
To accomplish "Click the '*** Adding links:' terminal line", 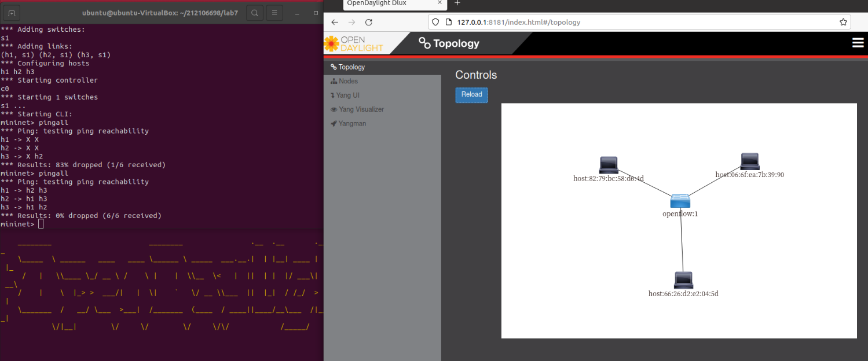I will point(36,46).
